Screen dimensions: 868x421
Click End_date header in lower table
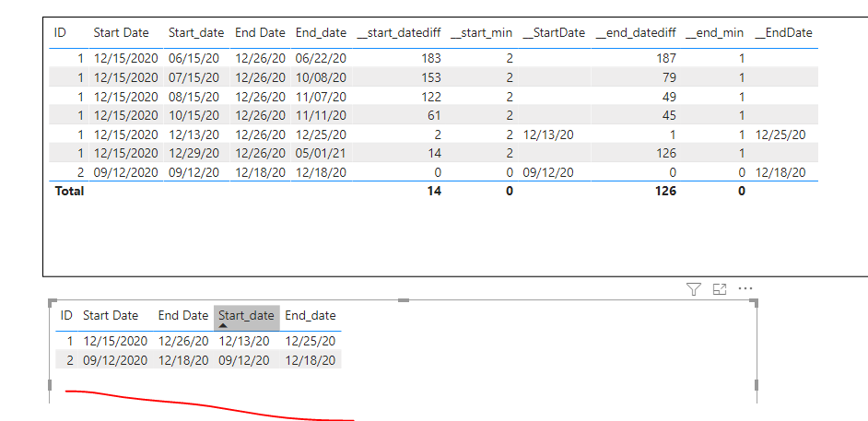(310, 315)
